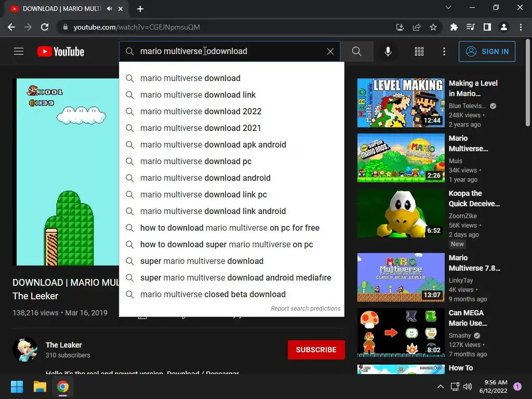532x399 pixels.
Task: Start voice search with the microphone icon
Action: click(388, 51)
